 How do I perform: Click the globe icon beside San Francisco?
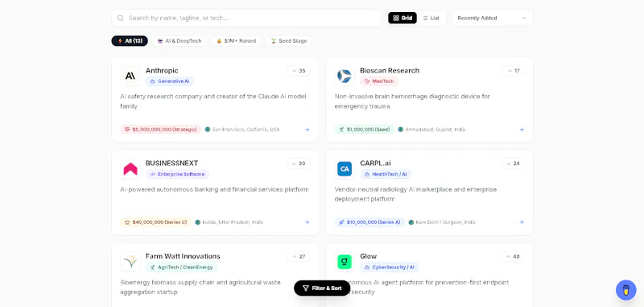coord(208,130)
